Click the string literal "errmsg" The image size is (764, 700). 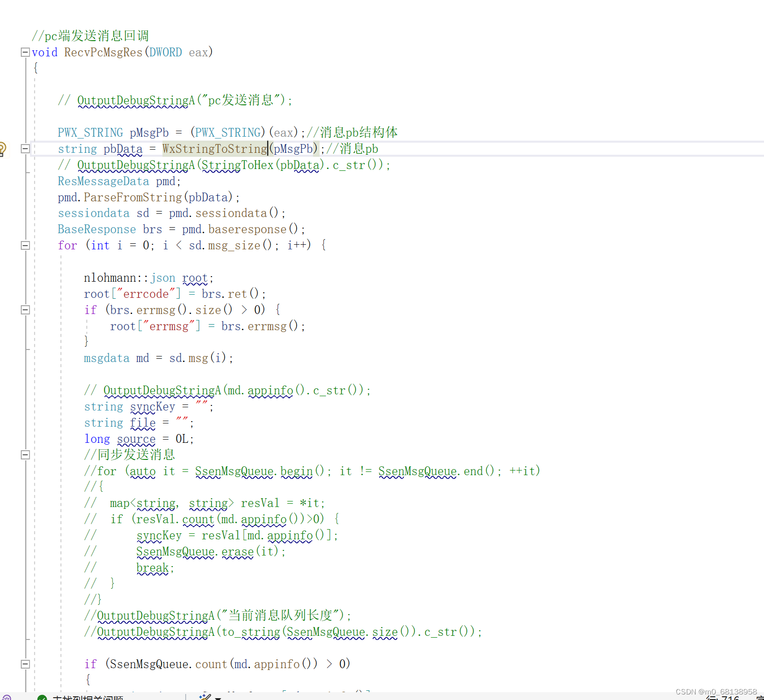(x=169, y=326)
